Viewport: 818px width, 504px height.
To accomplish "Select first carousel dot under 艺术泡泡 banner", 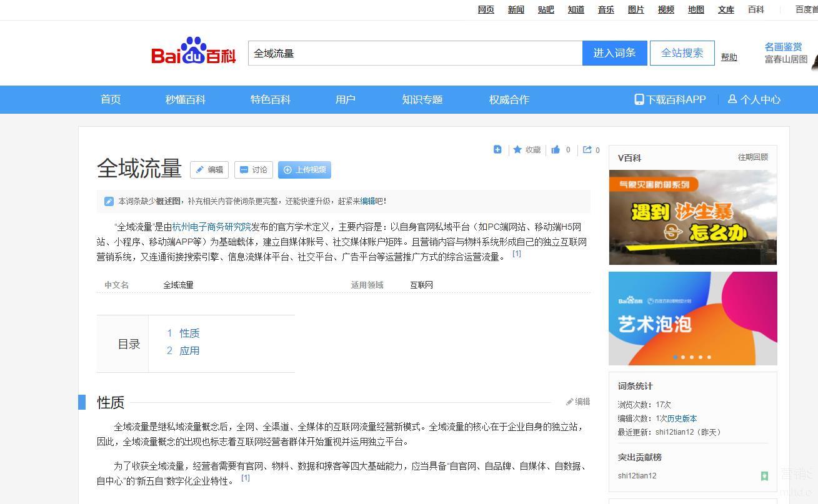I will point(675,357).
